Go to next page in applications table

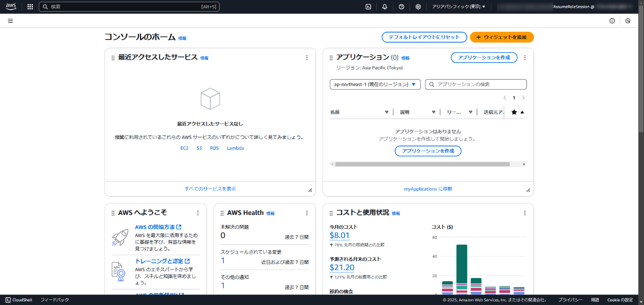point(523,98)
